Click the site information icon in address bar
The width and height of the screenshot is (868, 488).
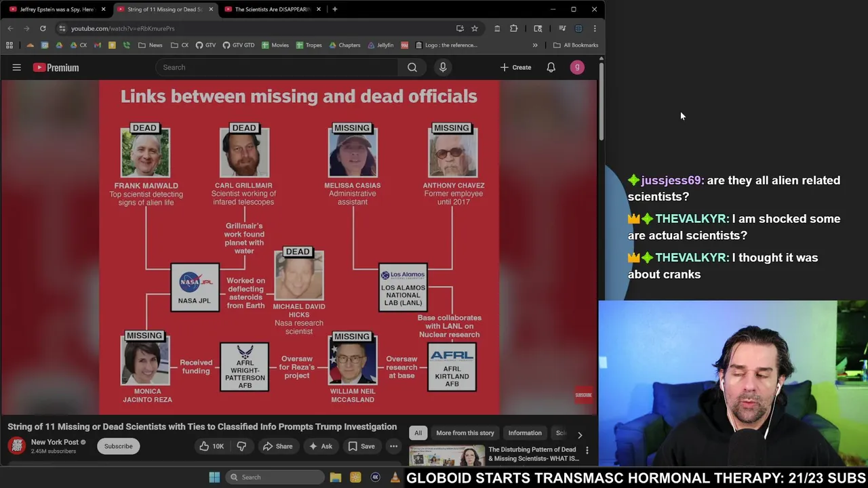coord(62,28)
